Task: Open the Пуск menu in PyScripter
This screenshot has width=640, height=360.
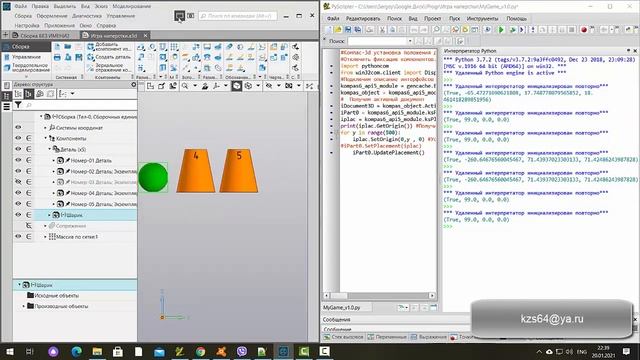Action: pos(454,18)
